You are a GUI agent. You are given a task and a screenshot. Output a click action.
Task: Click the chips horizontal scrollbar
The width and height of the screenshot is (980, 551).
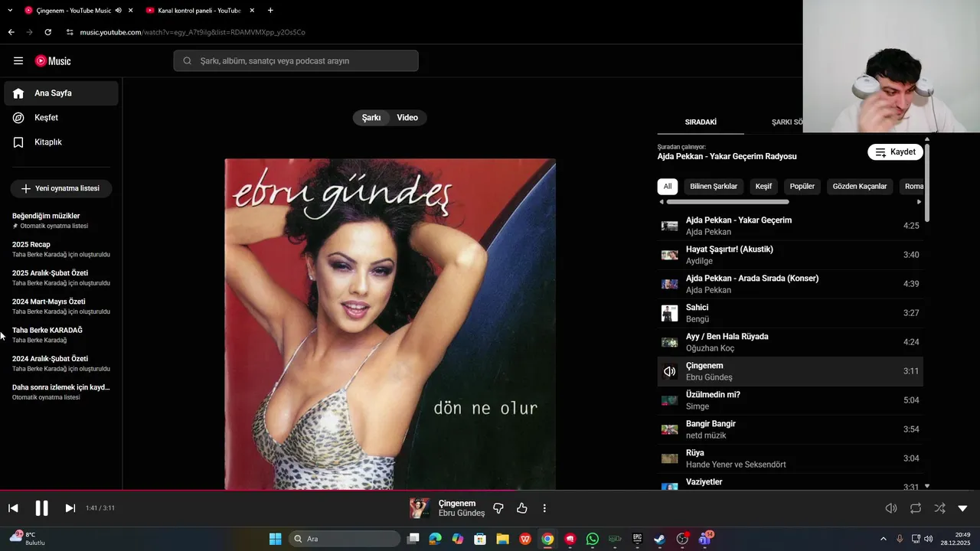(727, 202)
